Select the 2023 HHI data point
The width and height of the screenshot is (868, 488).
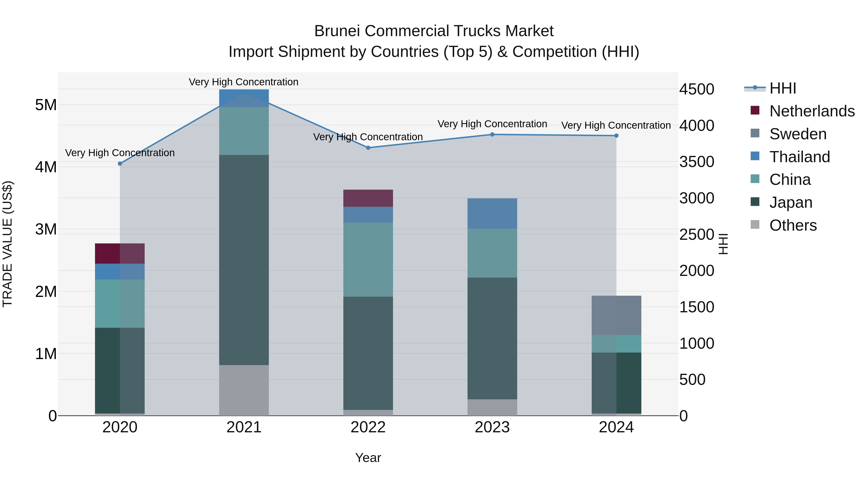pyautogui.click(x=492, y=134)
